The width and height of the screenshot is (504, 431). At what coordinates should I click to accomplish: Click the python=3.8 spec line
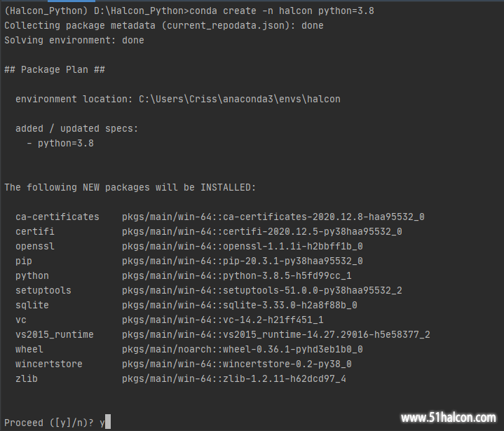(60, 144)
